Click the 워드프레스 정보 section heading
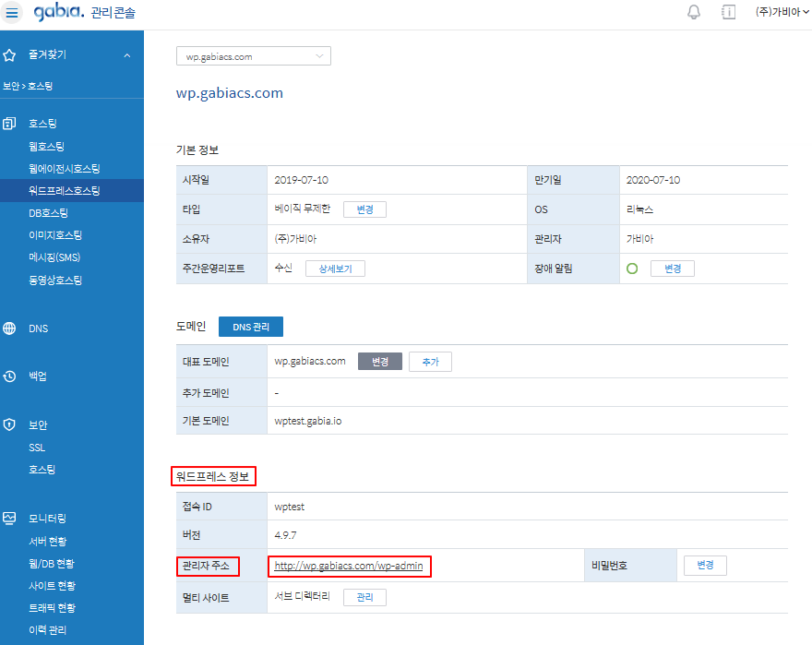The image size is (812, 645). point(213,477)
